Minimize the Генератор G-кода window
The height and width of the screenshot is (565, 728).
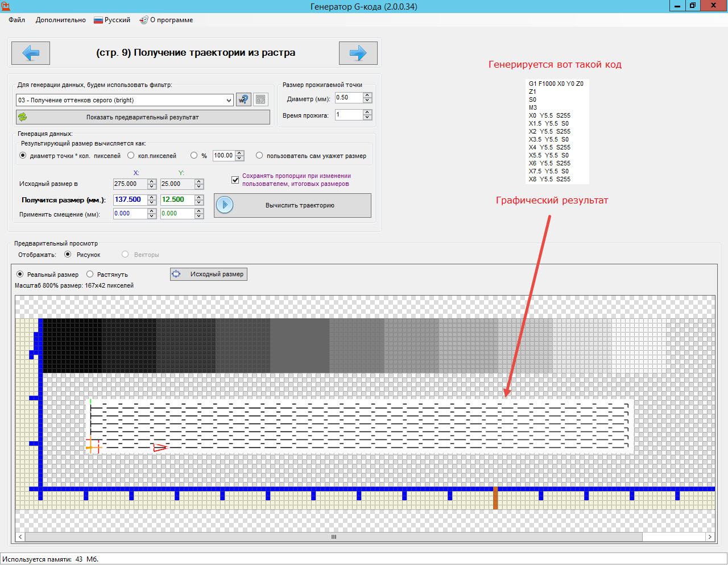pos(677,6)
